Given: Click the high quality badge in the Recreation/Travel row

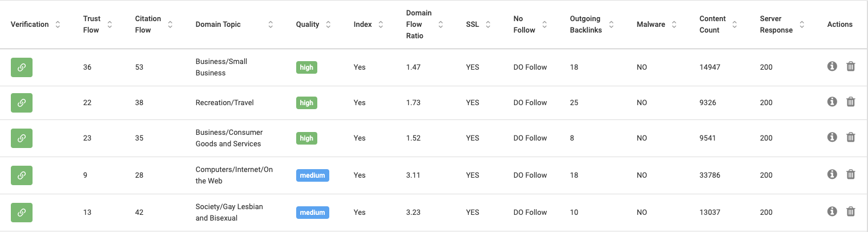Looking at the screenshot, I should pos(306,103).
